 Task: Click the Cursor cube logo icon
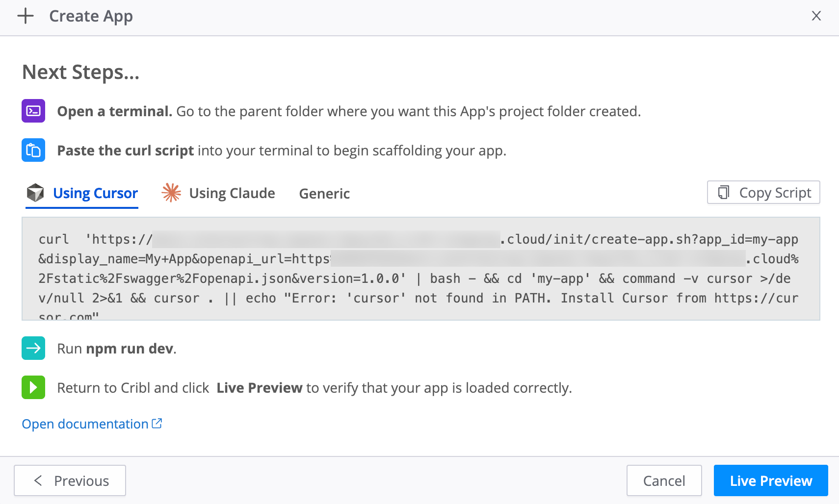[x=35, y=193]
